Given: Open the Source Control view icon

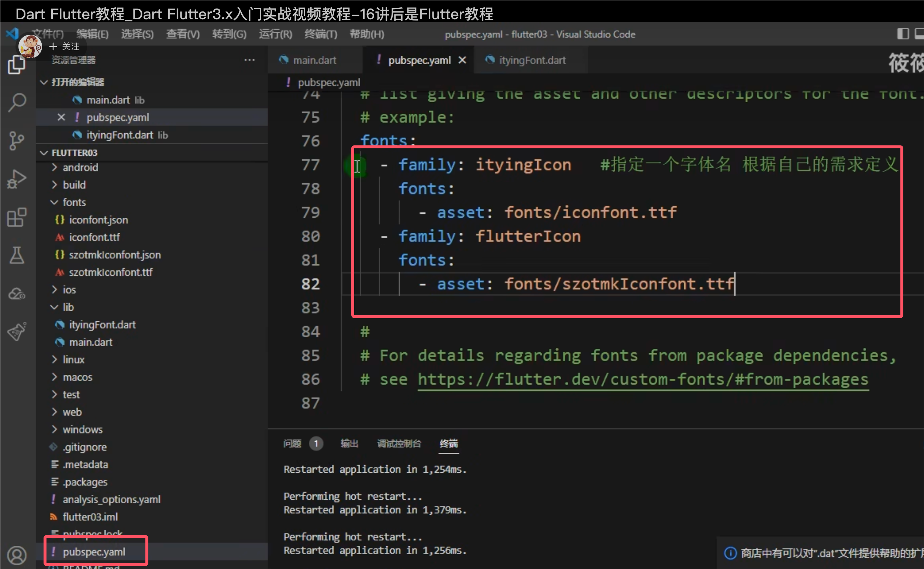Looking at the screenshot, I should click(17, 141).
